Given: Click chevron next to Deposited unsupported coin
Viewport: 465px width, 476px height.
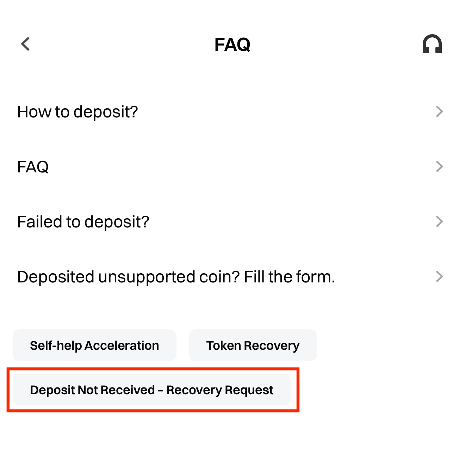Looking at the screenshot, I should (x=439, y=276).
